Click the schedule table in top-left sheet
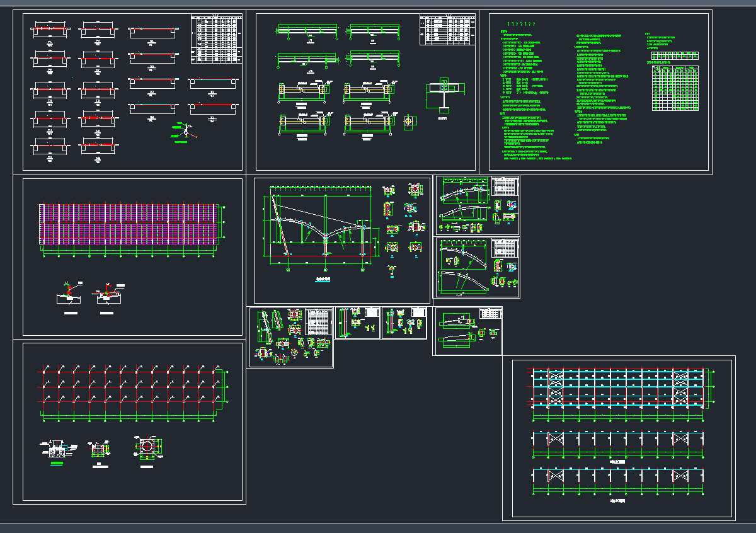The width and height of the screenshot is (756, 533). pos(216,40)
